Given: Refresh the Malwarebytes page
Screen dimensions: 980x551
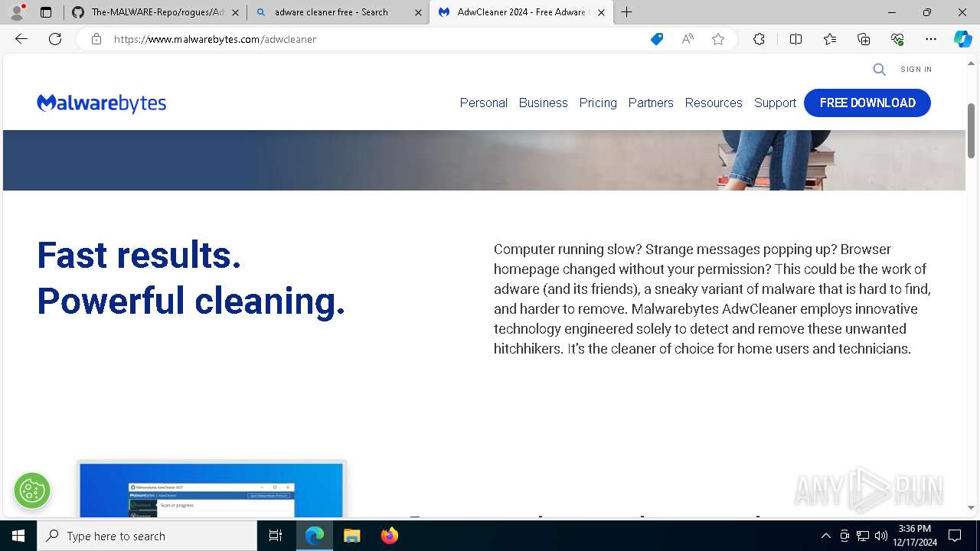Looking at the screenshot, I should pyautogui.click(x=55, y=39).
